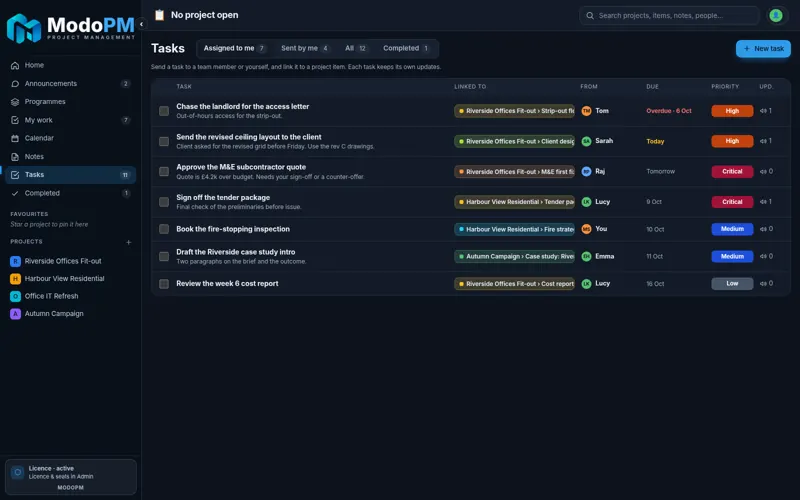Tick Send the revised ceiling layout task
Viewport: 800px width, 500px height.
click(x=164, y=141)
